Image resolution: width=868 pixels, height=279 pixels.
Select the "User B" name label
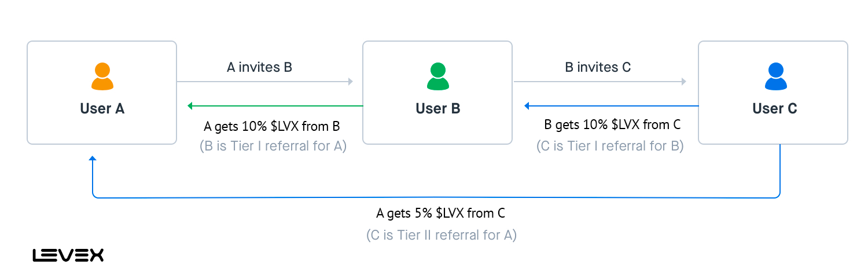click(437, 108)
